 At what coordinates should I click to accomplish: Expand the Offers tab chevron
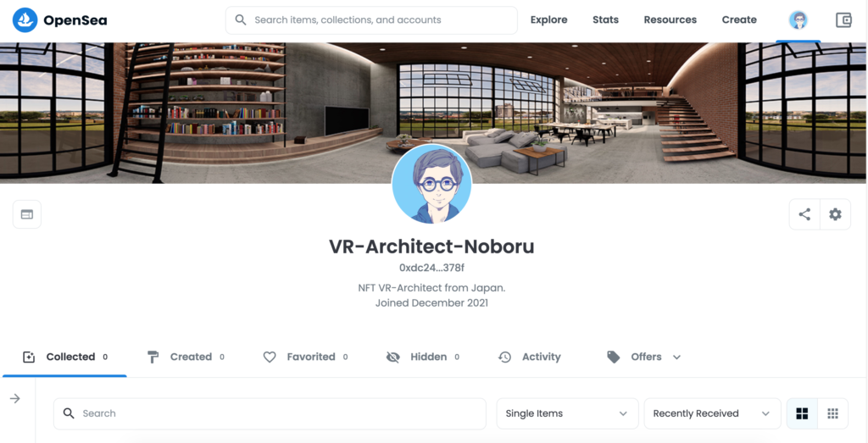pos(676,357)
